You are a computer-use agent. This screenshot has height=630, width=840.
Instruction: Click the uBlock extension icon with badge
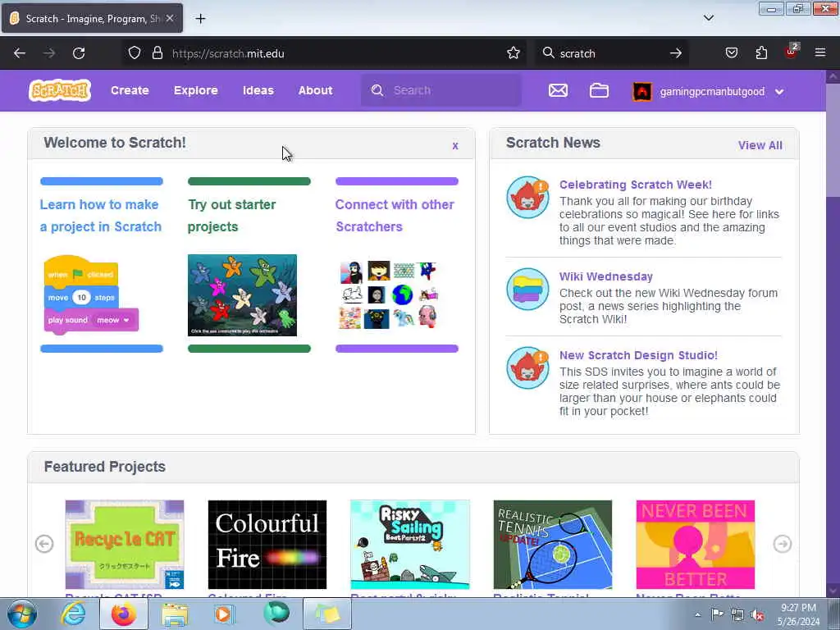792,52
